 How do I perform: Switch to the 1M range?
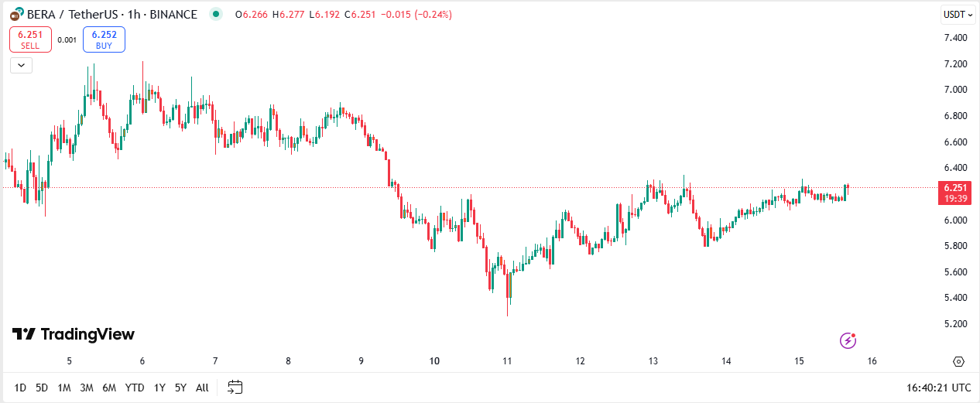pyautogui.click(x=64, y=388)
